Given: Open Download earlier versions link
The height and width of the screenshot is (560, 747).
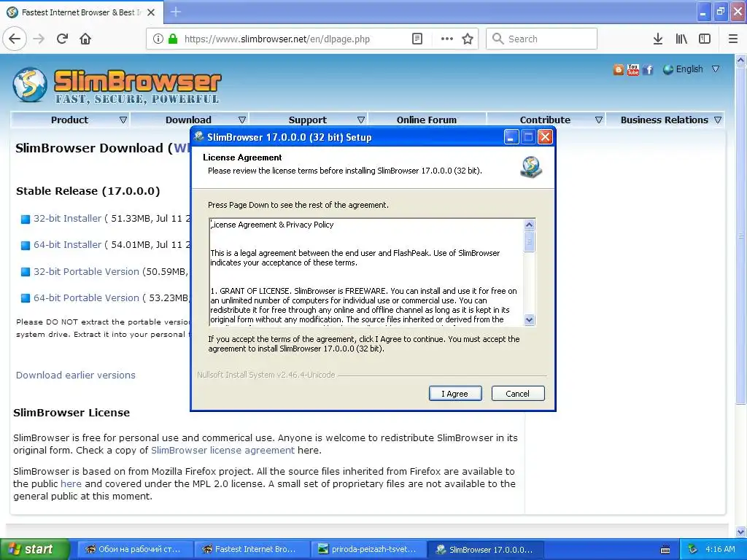Looking at the screenshot, I should pyautogui.click(x=76, y=376).
